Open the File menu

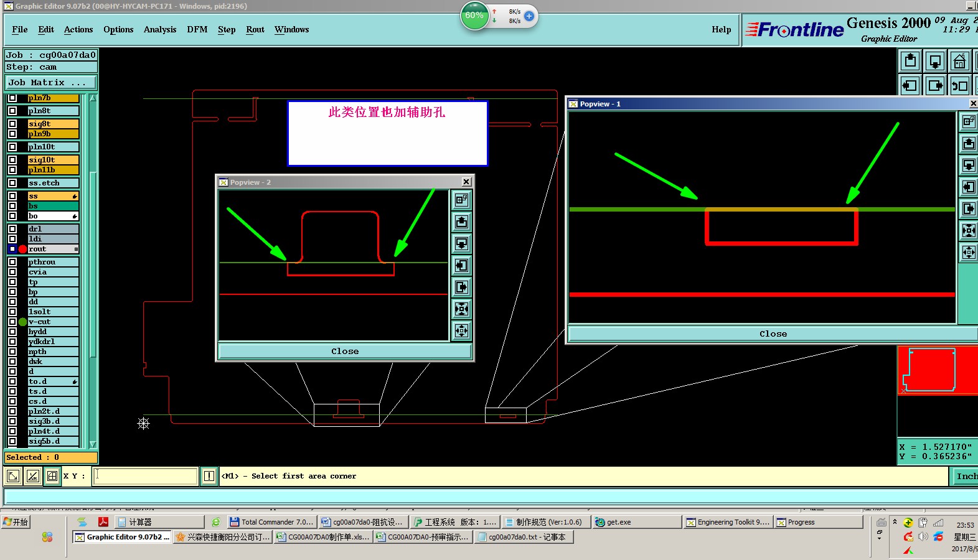point(20,29)
